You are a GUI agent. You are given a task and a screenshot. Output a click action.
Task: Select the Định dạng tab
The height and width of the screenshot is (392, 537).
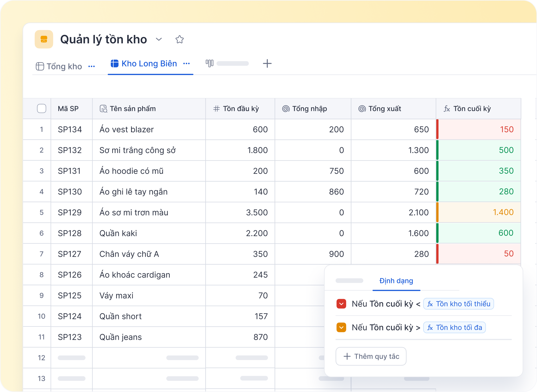click(396, 281)
